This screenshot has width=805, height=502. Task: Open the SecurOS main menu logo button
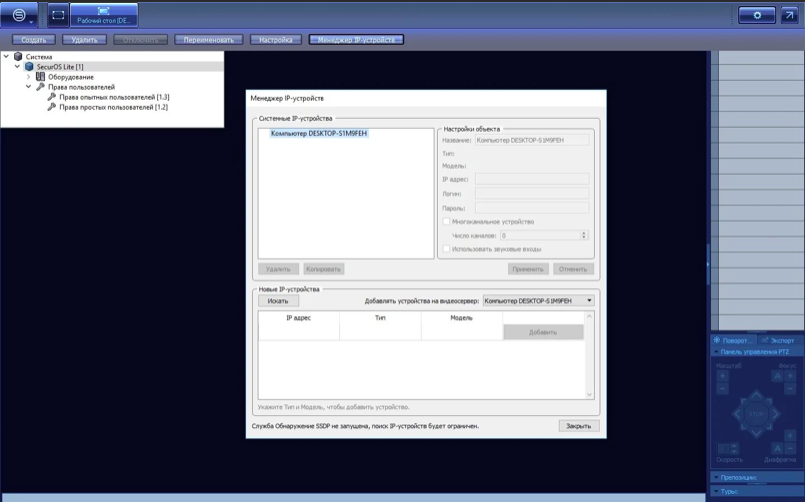coord(19,15)
